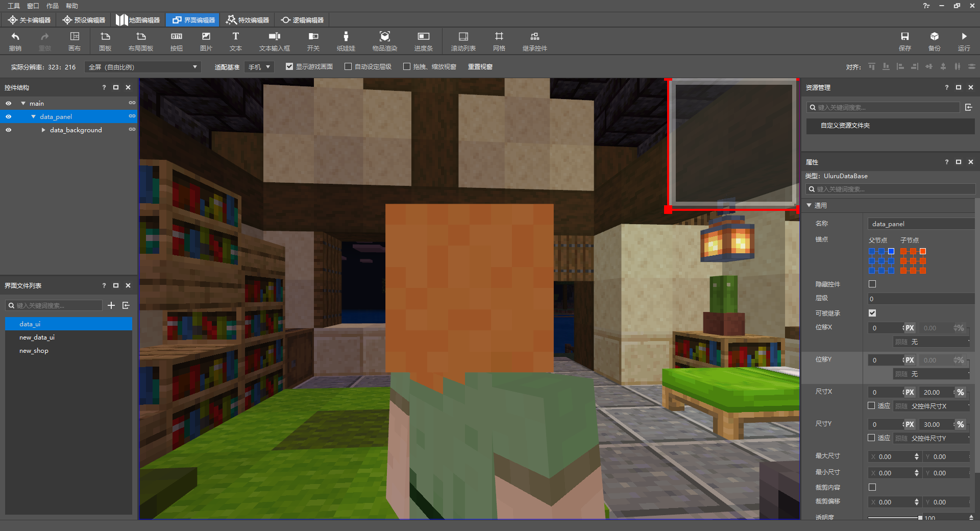Click the align top edges icon
Viewport: 980px width, 531px height.
(x=872, y=66)
